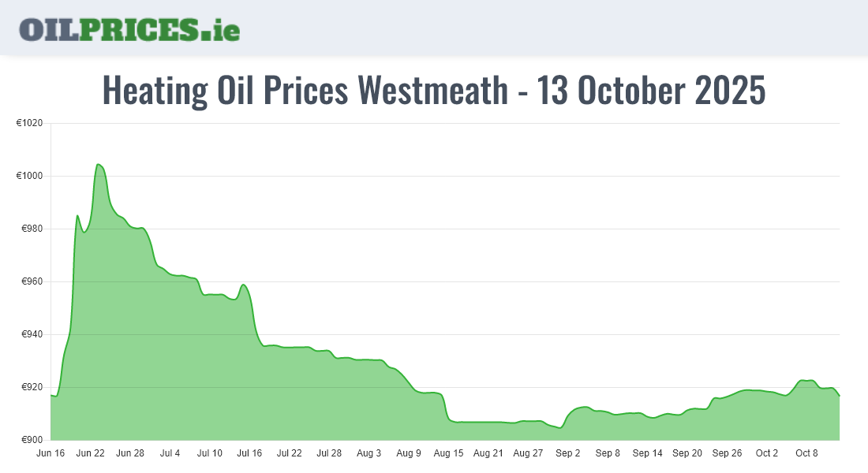Click the line's starting point at Jun 16
This screenshot has height=473, width=868.
click(x=51, y=395)
